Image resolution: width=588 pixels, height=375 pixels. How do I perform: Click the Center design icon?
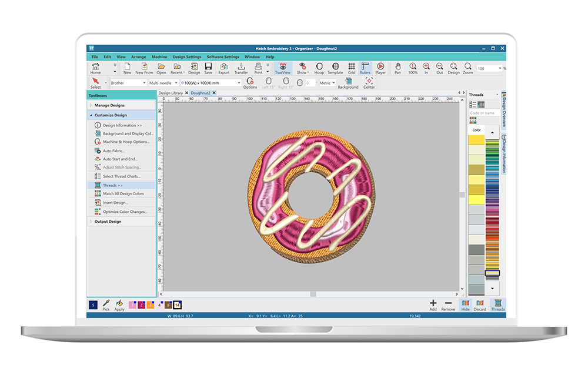(369, 83)
